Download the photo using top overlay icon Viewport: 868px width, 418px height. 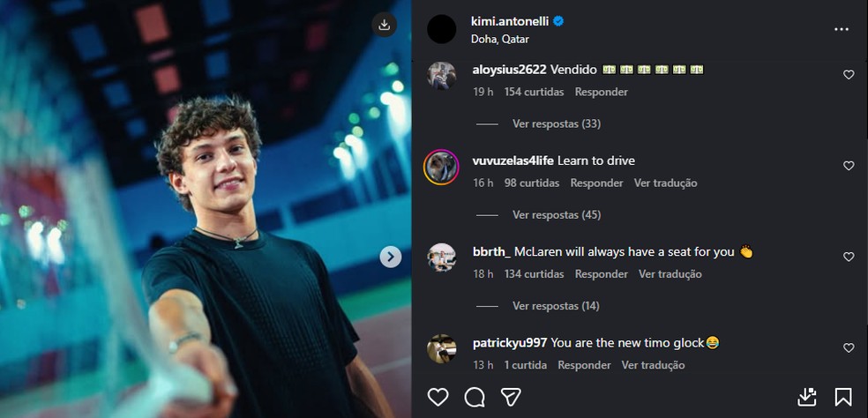pyautogui.click(x=384, y=25)
